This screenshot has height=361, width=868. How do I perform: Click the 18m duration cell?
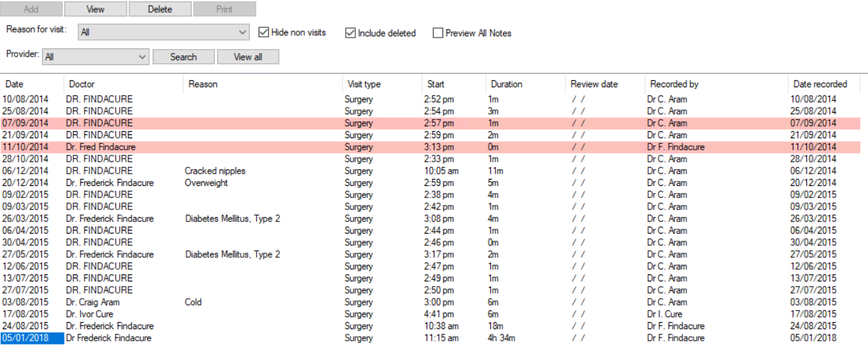494,326
